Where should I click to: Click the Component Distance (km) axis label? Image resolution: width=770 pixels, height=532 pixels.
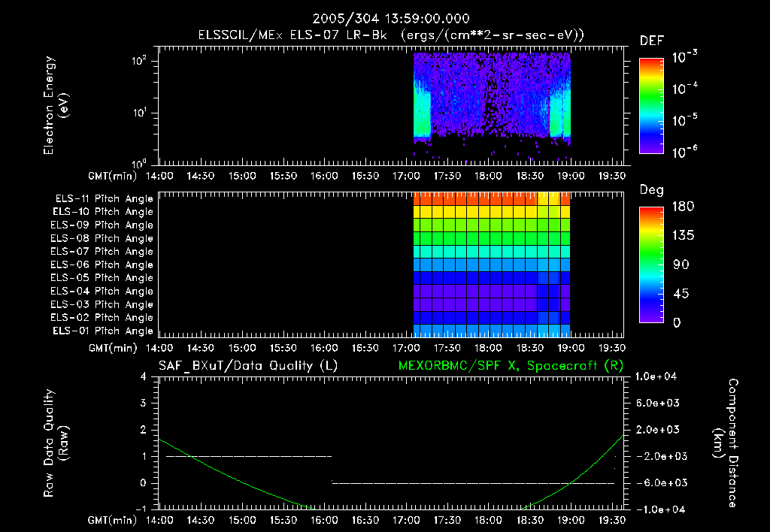click(x=726, y=443)
